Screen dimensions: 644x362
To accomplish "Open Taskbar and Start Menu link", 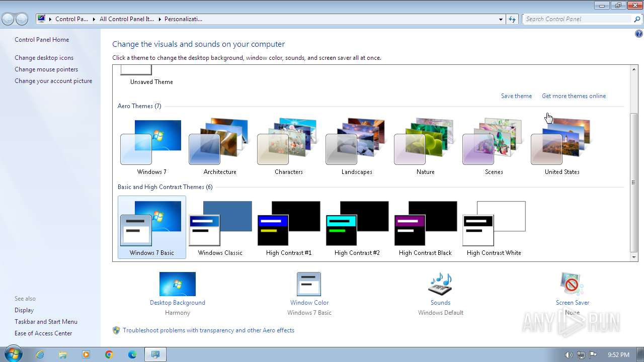I will click(46, 322).
